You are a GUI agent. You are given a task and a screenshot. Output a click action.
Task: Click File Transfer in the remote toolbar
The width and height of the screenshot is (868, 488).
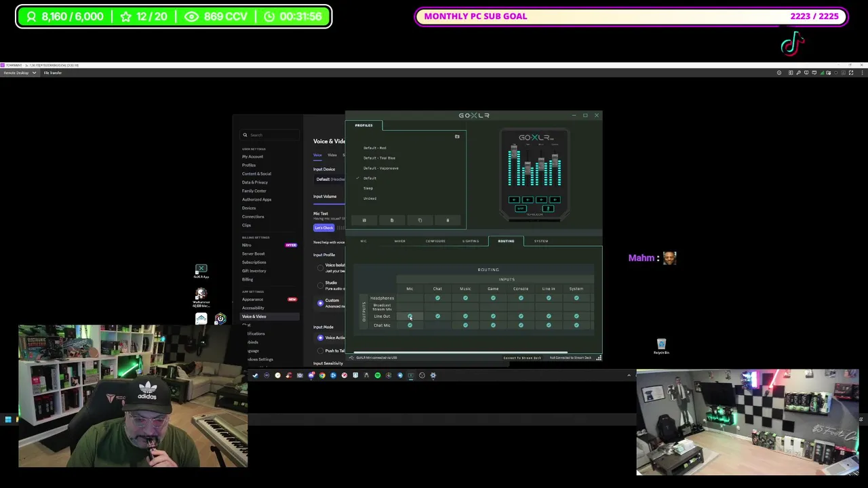pos(53,73)
